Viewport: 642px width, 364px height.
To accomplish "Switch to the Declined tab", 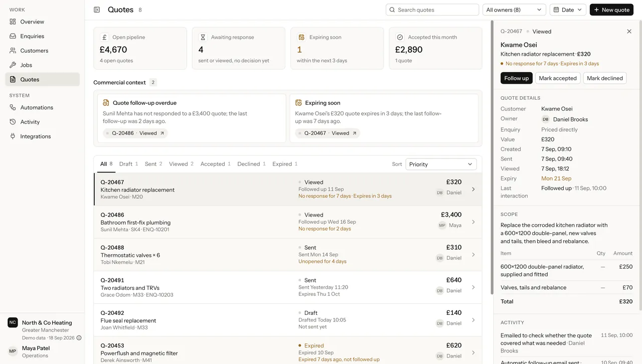I will (x=252, y=164).
